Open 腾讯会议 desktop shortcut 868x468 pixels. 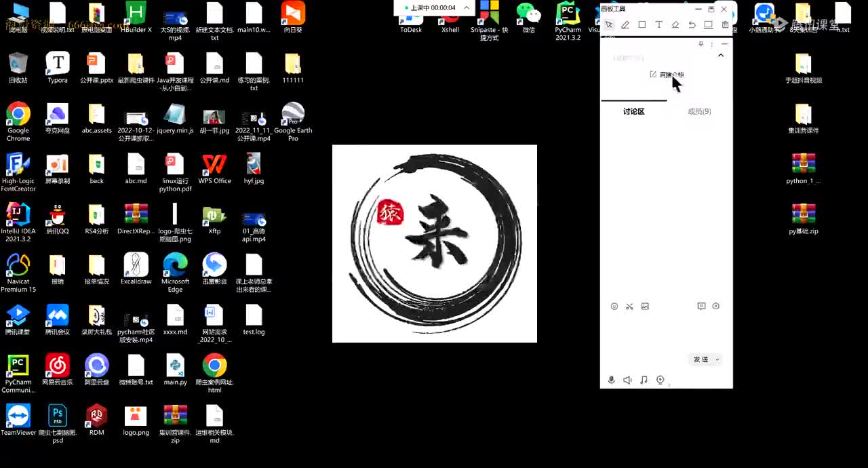58,319
